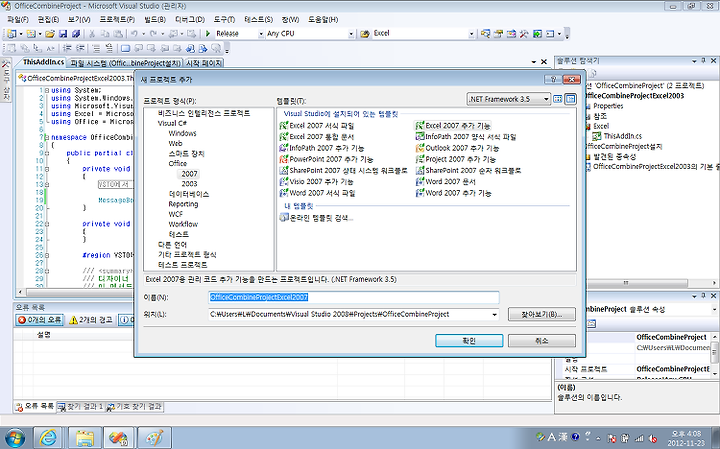
Task: Collapse the namespace block at line 7
Action: [47, 137]
